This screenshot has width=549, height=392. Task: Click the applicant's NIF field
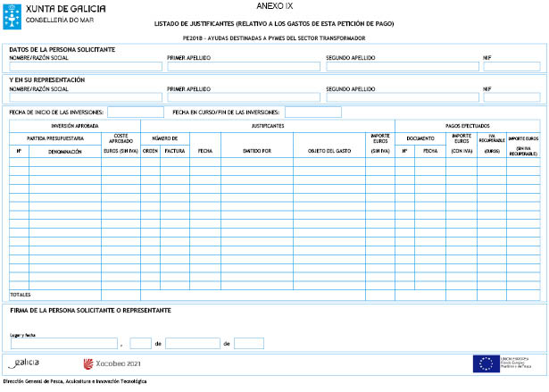click(x=512, y=67)
